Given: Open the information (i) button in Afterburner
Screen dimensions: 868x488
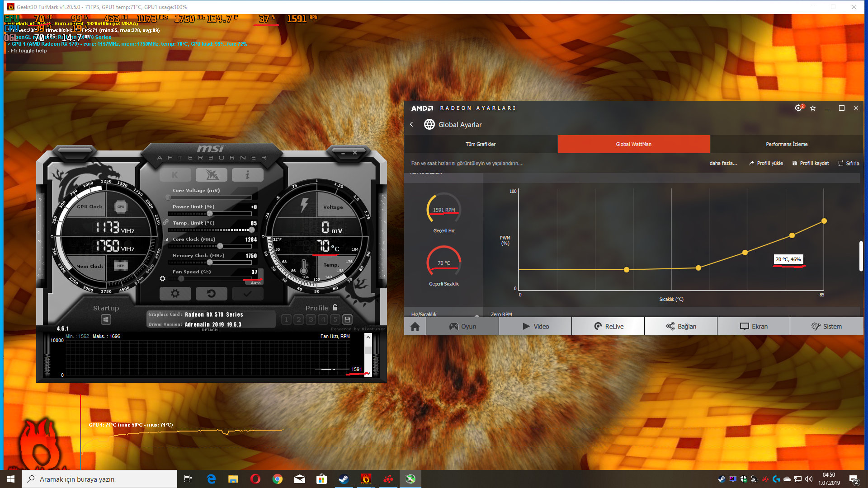Looking at the screenshot, I should (x=247, y=175).
